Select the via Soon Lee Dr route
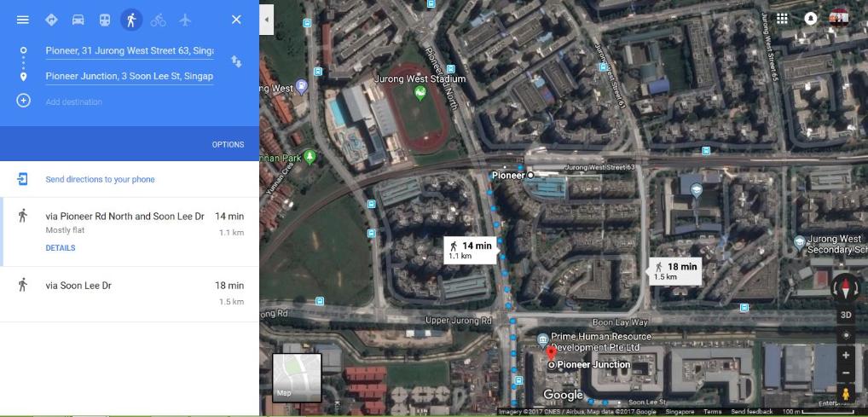 130,294
